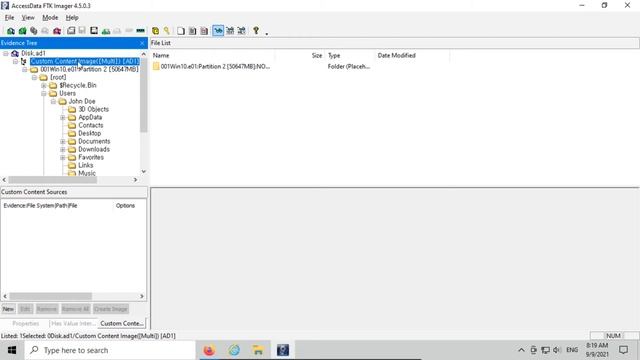
Task: Sort file list by Size column
Action: pyautogui.click(x=300, y=56)
